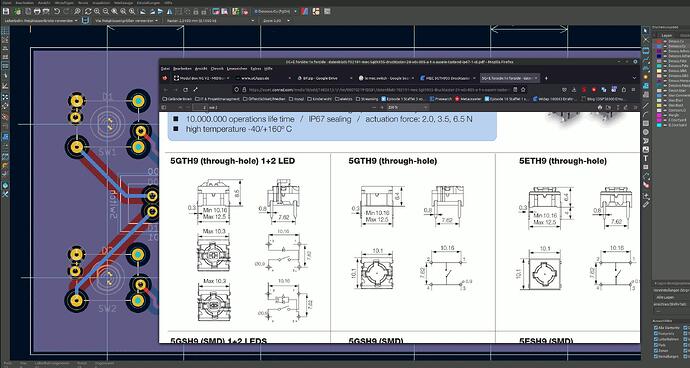Uncheck the Alle Elemente selection filter
The image size is (690, 368).
pos(656,328)
